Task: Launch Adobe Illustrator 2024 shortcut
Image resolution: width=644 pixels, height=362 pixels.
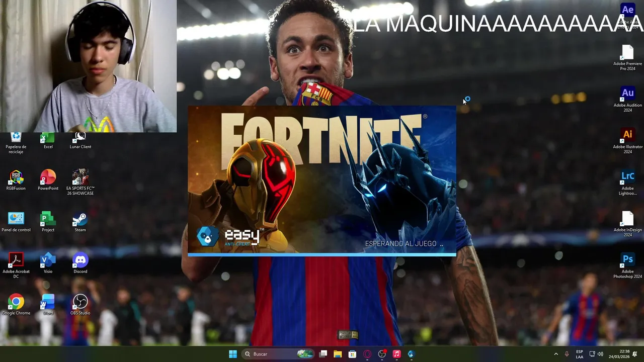Action: tap(627, 141)
